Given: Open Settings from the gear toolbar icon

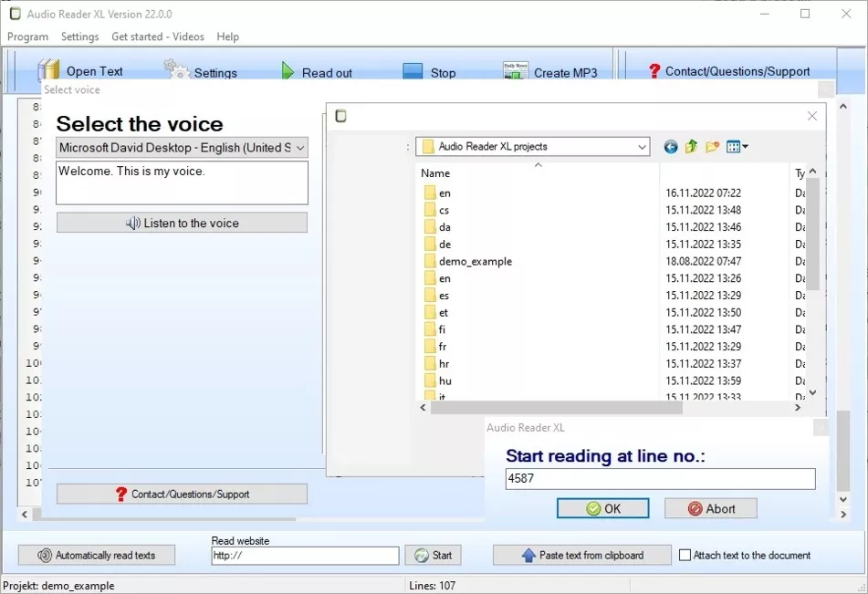Looking at the screenshot, I should point(176,69).
